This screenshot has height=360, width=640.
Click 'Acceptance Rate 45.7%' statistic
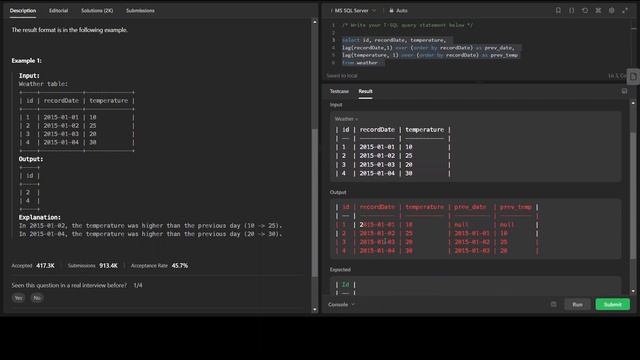pyautogui.click(x=159, y=265)
